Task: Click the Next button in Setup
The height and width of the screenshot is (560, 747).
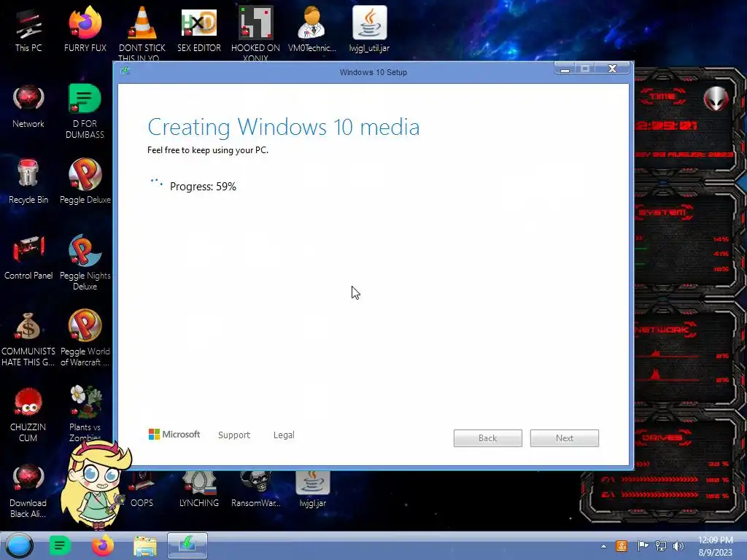Action: point(565,438)
